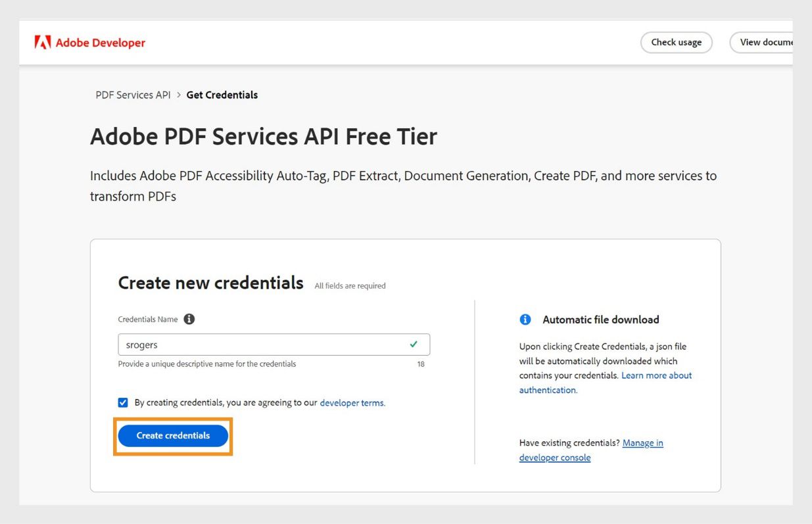This screenshot has width=812, height=524.
Task: Uncheck the developer terms agreement checkbox
Action: [x=122, y=402]
